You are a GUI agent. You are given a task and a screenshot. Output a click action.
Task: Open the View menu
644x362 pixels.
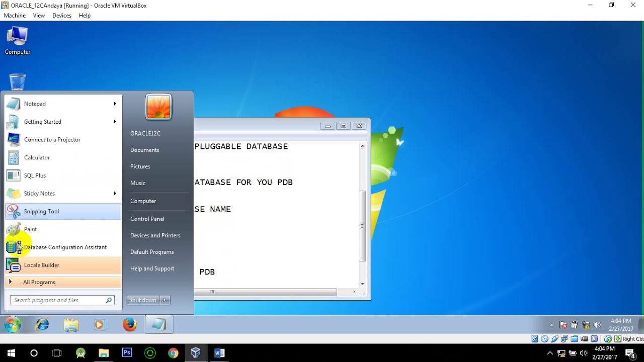tap(39, 16)
